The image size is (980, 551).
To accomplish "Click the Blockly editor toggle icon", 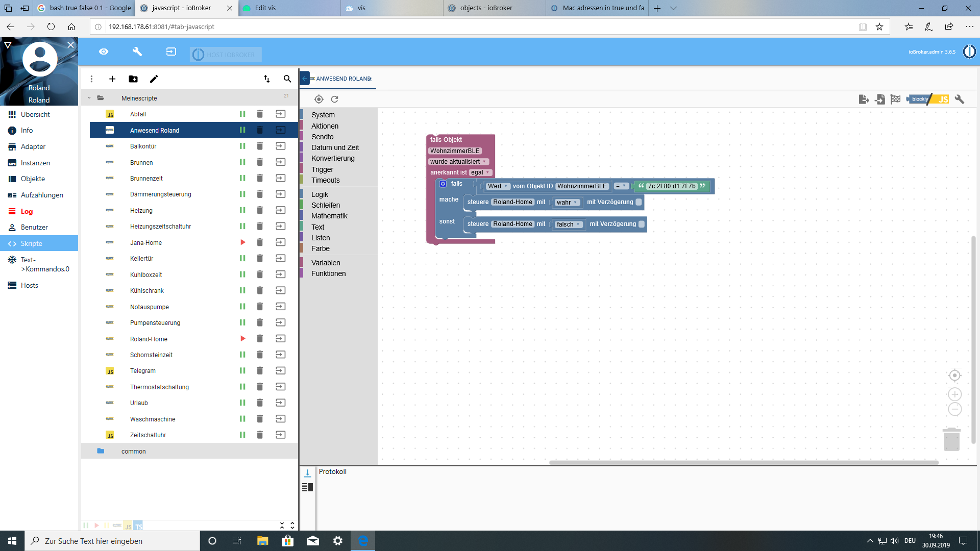I will coord(919,99).
